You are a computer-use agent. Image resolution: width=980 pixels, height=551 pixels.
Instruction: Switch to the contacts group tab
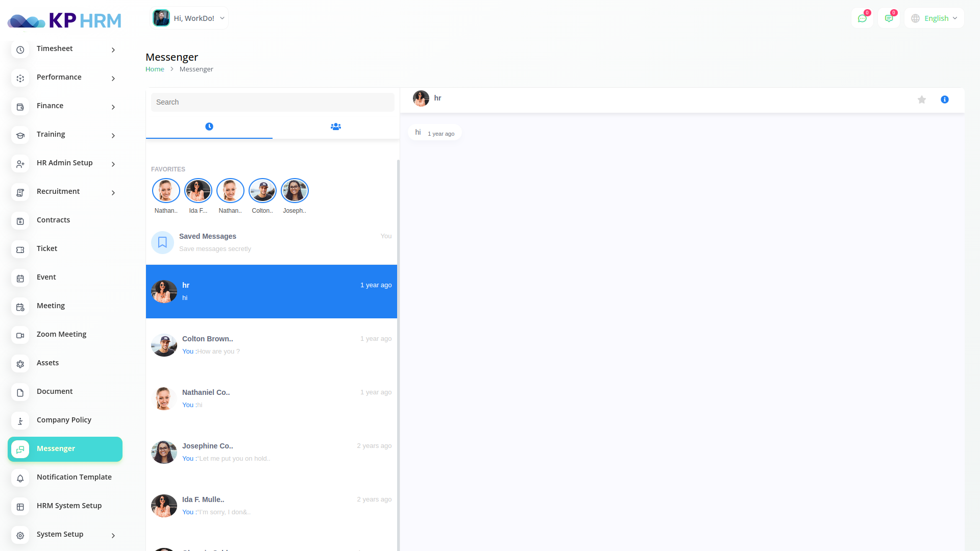tap(336, 127)
